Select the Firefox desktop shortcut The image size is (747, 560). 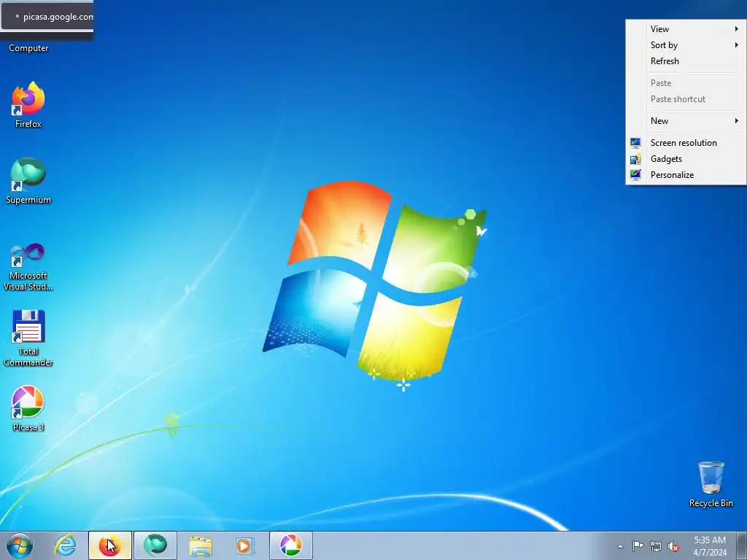pyautogui.click(x=28, y=105)
